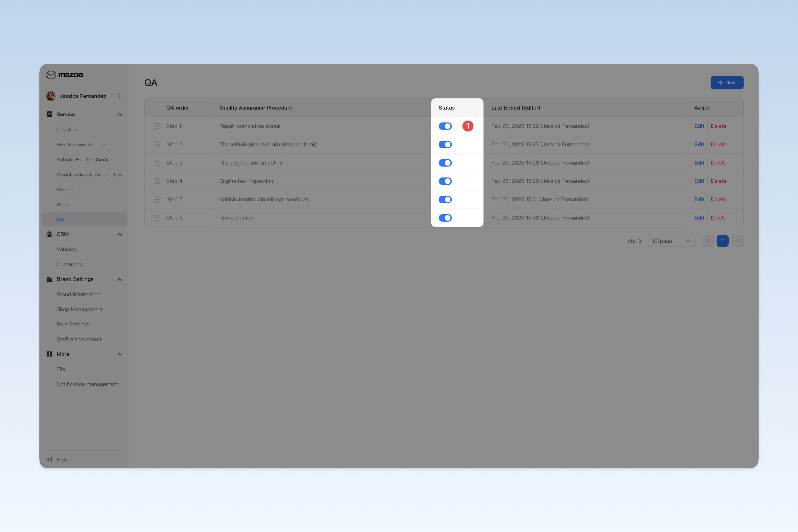Viewport: 798px width, 532px height.
Task: Collapse the Service section chevron
Action: (x=119, y=115)
